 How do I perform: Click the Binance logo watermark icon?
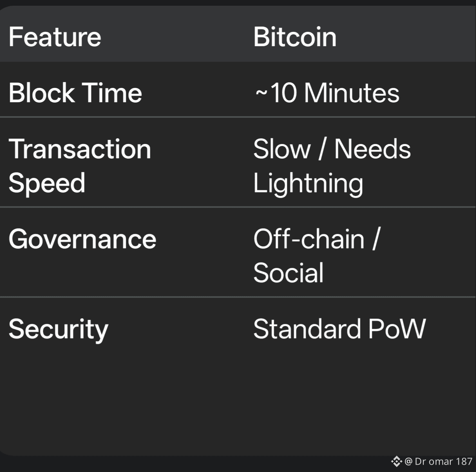[396, 461]
